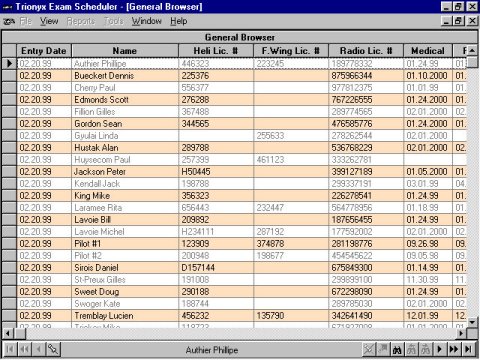This screenshot has width=480, height=360.
Task: Click heli license cell D157144
Action: (216, 268)
